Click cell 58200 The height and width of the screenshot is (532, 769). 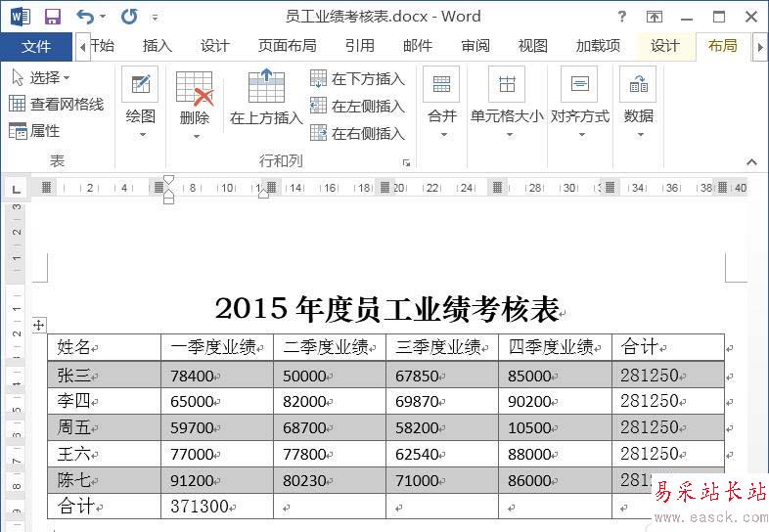tap(442, 427)
